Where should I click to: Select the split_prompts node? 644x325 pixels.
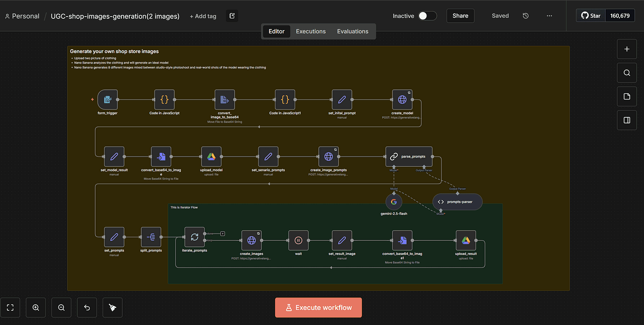(x=151, y=237)
